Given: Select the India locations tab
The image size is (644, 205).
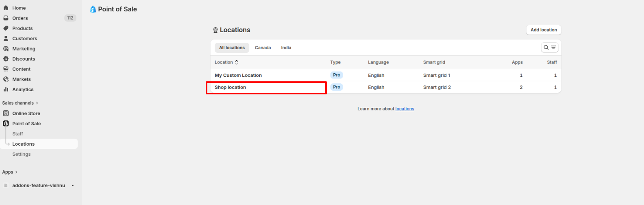Looking at the screenshot, I should pyautogui.click(x=286, y=48).
